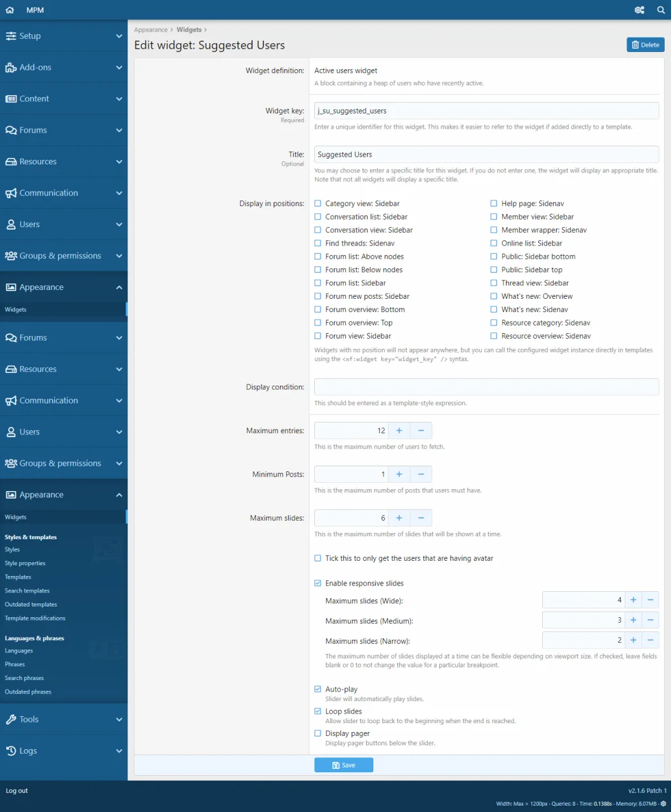Viewport: 671px width, 812px height.
Task: Expand the Logs section chevron
Action: [119, 751]
